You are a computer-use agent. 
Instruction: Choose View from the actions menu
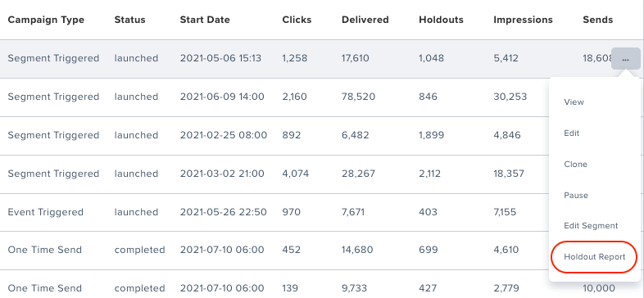tap(574, 102)
